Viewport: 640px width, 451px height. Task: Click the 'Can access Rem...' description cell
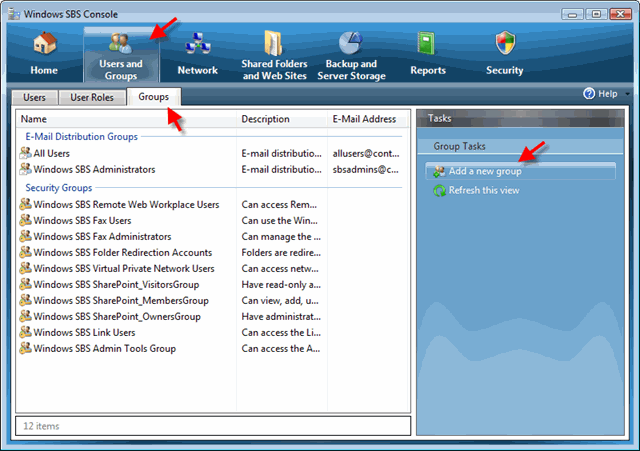pos(279,204)
